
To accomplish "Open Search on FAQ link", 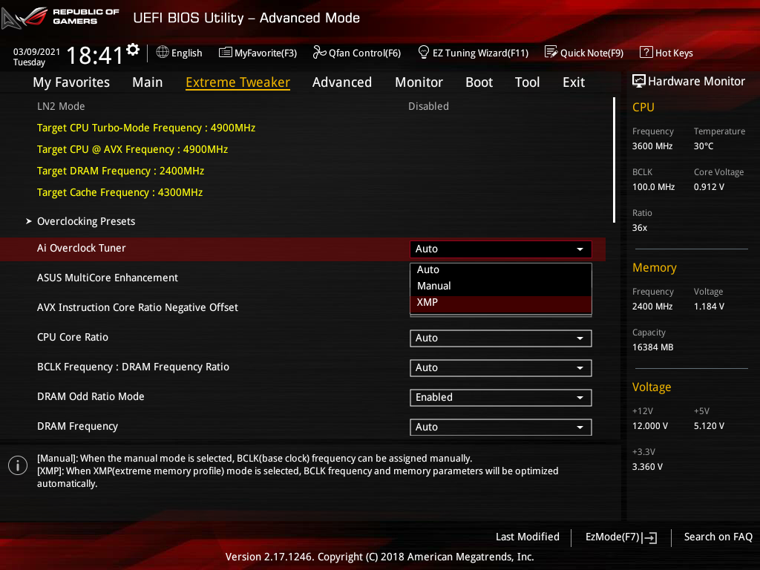I will click(718, 537).
